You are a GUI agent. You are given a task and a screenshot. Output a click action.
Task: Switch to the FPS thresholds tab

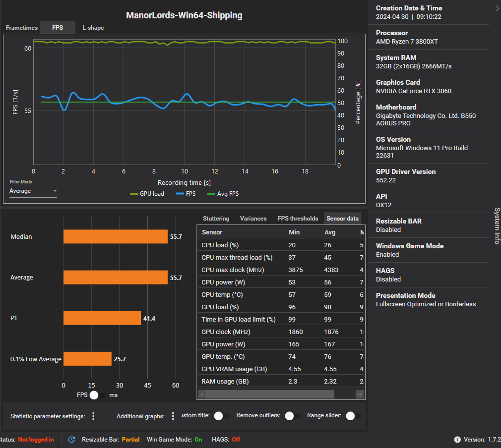pyautogui.click(x=298, y=219)
